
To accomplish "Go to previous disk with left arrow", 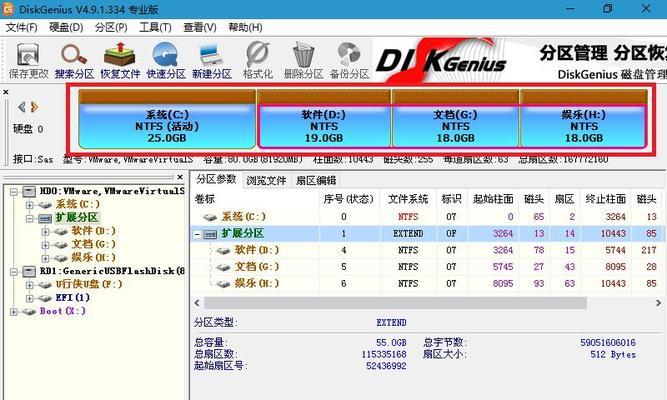I will pyautogui.click(x=21, y=107).
